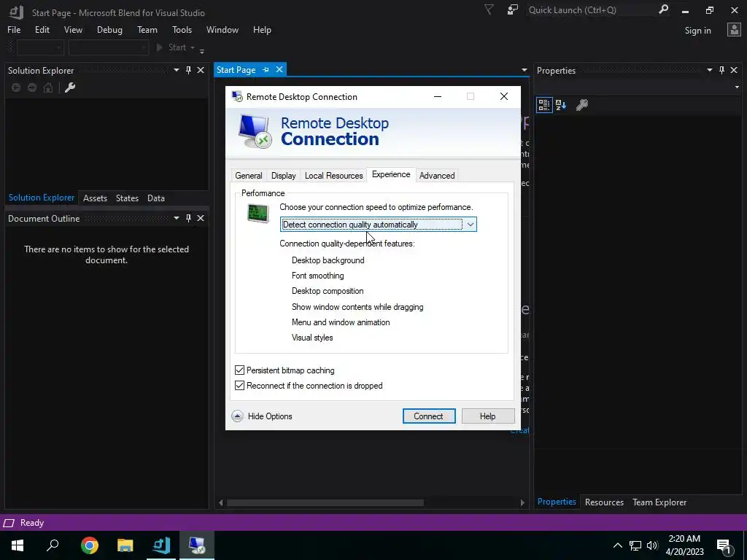
Task: Switch to the States panel tab
Action: point(127,198)
